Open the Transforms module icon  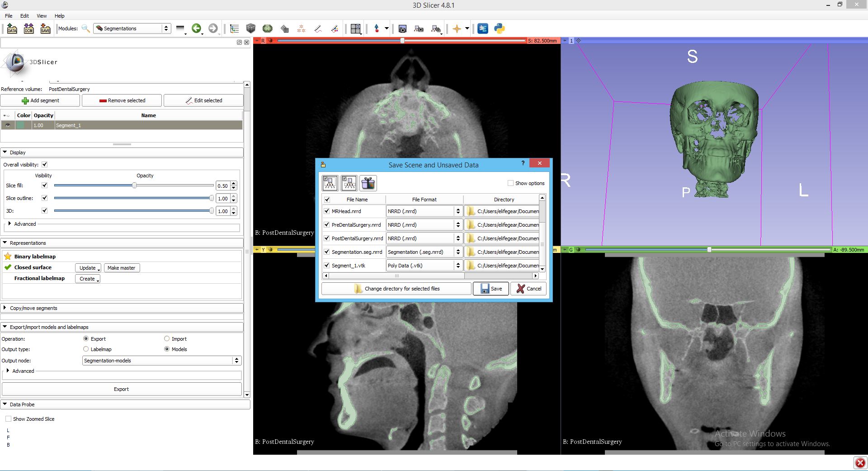[x=284, y=29]
